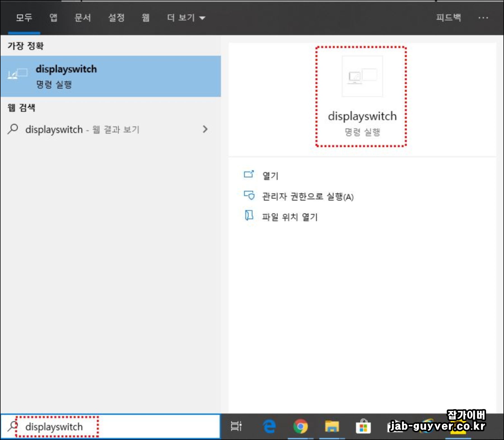Launch Google Chrome from the taskbar
Screen dimensions: 504x440
point(300,426)
